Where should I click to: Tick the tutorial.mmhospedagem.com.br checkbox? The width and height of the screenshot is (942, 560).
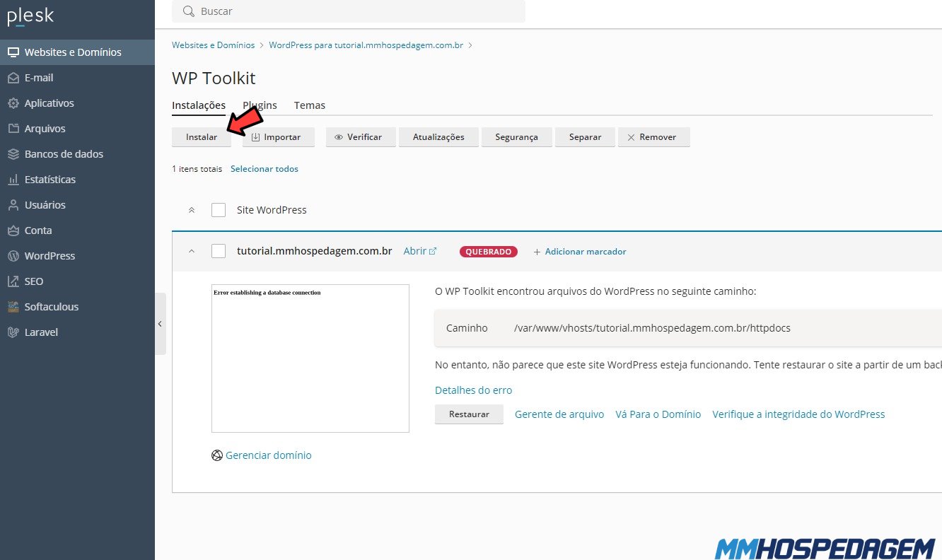pyautogui.click(x=219, y=251)
